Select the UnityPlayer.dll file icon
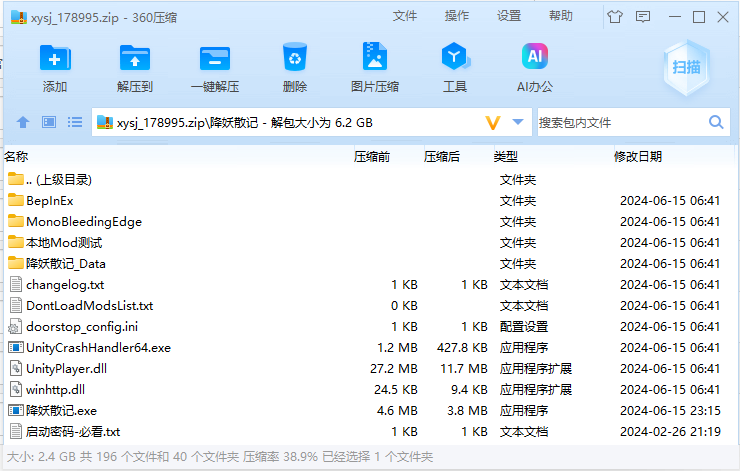 [x=16, y=368]
